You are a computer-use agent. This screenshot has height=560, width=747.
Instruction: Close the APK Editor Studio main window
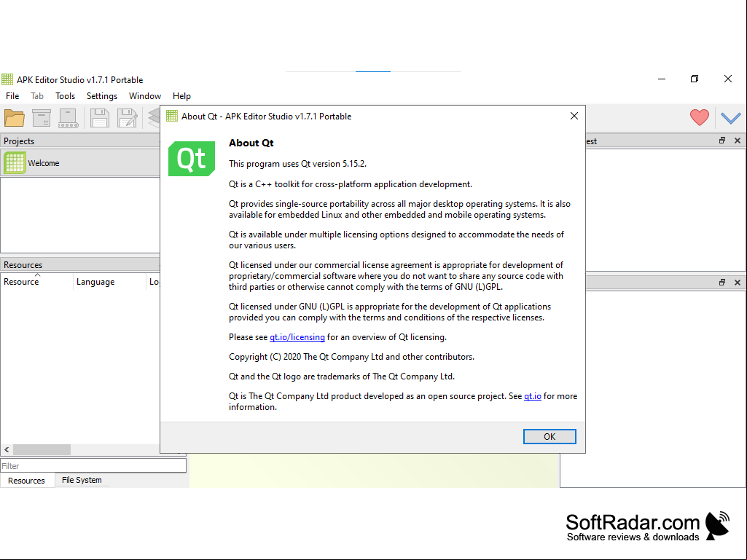click(728, 79)
